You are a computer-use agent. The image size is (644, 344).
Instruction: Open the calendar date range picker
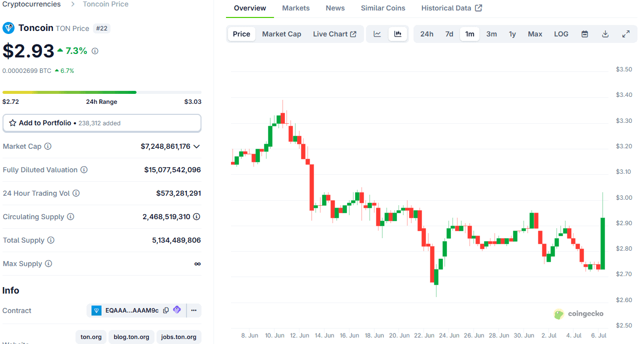(584, 34)
